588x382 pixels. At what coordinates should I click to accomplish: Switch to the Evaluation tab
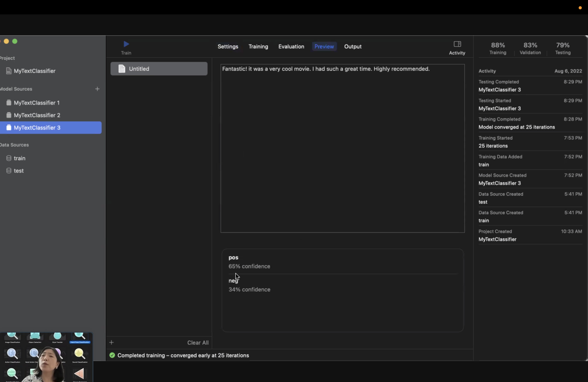(x=291, y=46)
